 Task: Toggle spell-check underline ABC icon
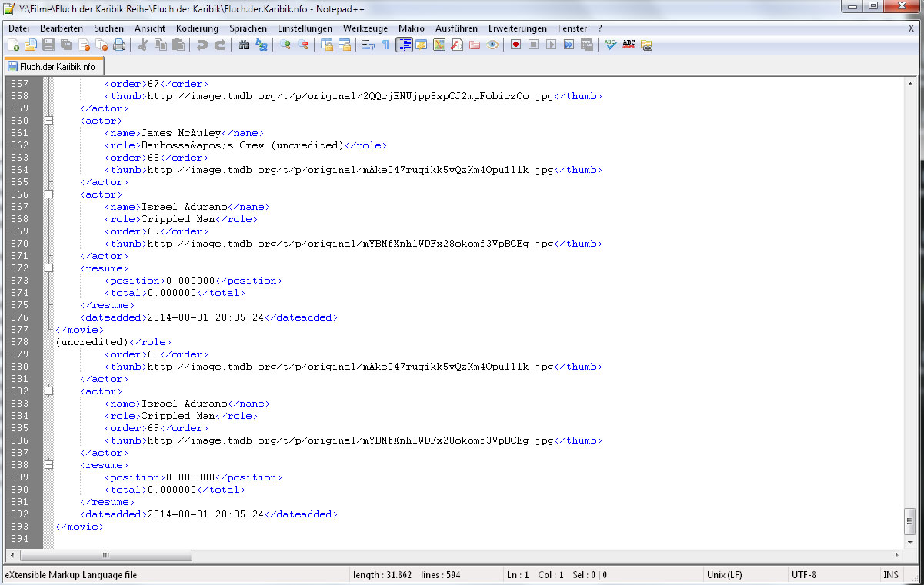[629, 45]
